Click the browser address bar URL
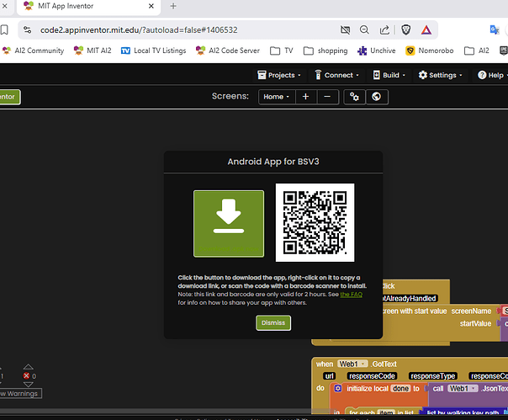Viewport: 508px width, 420px height. pyautogui.click(x=139, y=30)
